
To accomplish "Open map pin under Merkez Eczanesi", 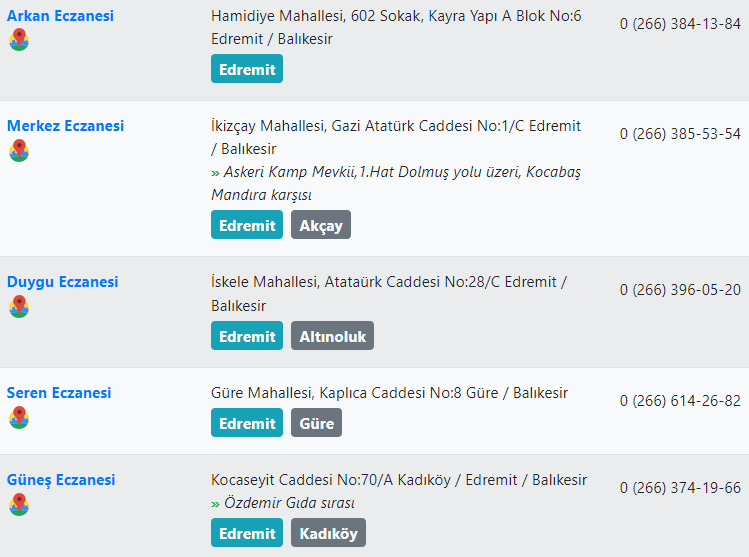I will (19, 150).
